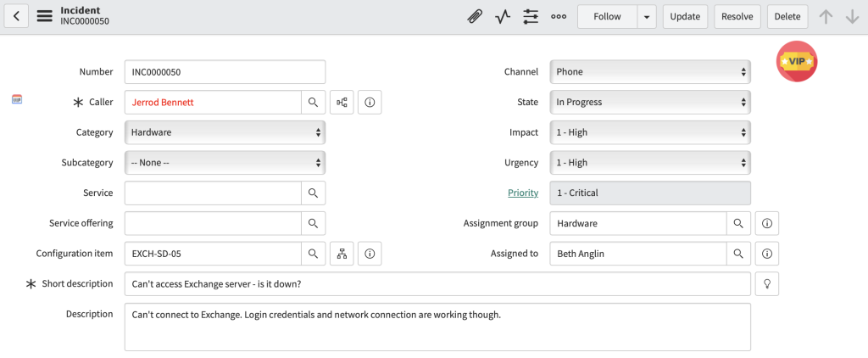Viewport: 868px width, 358px height.
Task: Open the Service lookup magnifier
Action: pyautogui.click(x=314, y=193)
